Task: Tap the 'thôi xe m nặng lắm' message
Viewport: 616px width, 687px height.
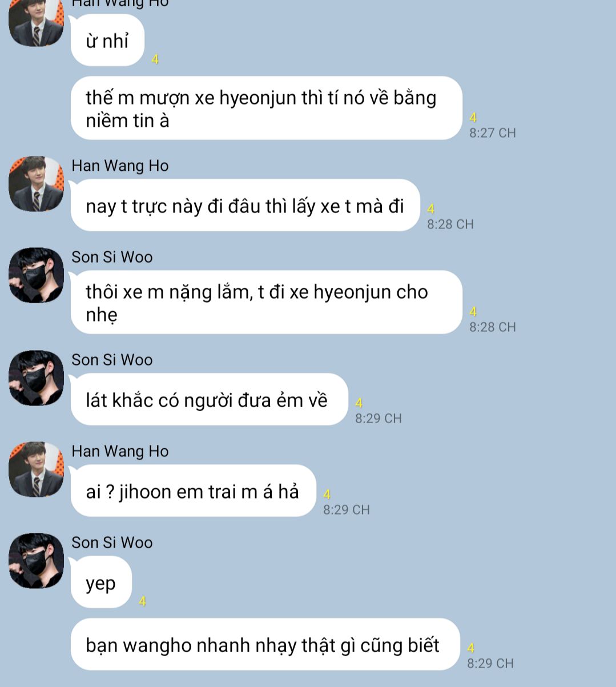Action: [x=266, y=302]
